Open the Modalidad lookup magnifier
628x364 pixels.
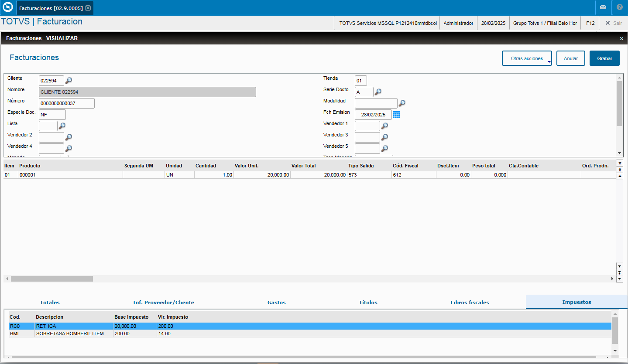402,103
